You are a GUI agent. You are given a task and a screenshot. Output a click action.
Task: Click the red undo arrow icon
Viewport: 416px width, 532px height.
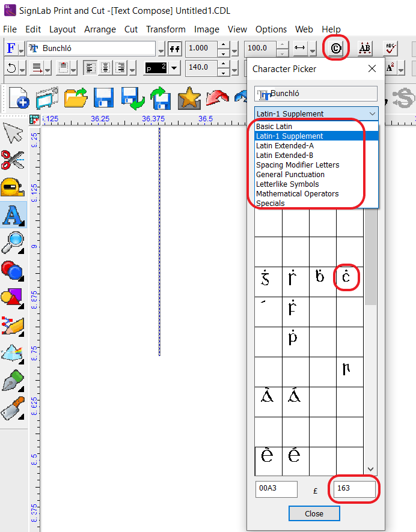tap(218, 98)
